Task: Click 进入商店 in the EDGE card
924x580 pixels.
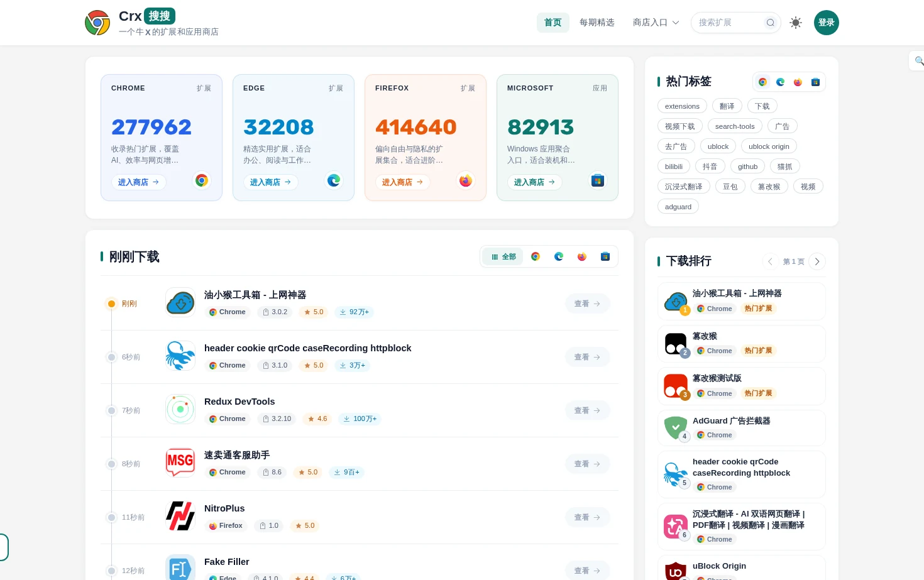Action: click(270, 182)
